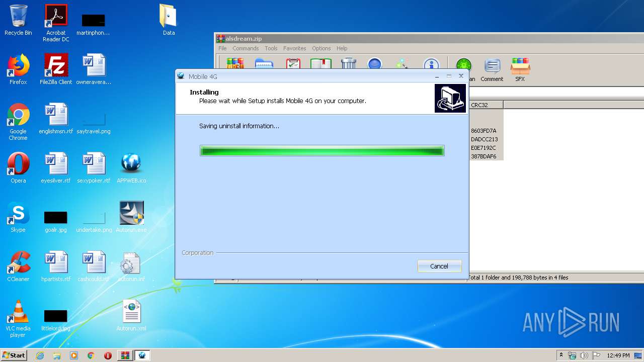The image size is (644, 362).
Task: Click taskbar clock showing 12:49 PM
Action: (618, 355)
